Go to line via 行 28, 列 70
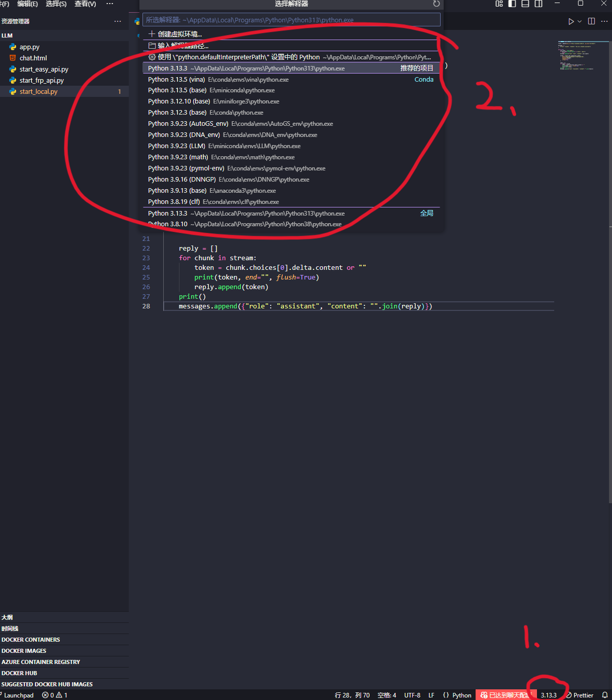This screenshot has width=612, height=700. tap(352, 695)
